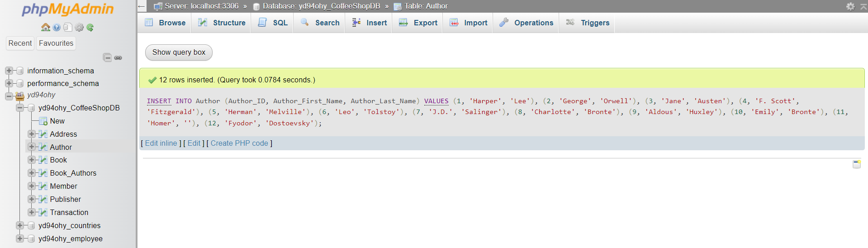The width and height of the screenshot is (868, 248).
Task: Expand the yd94ohy_countries database
Action: pos(20,225)
